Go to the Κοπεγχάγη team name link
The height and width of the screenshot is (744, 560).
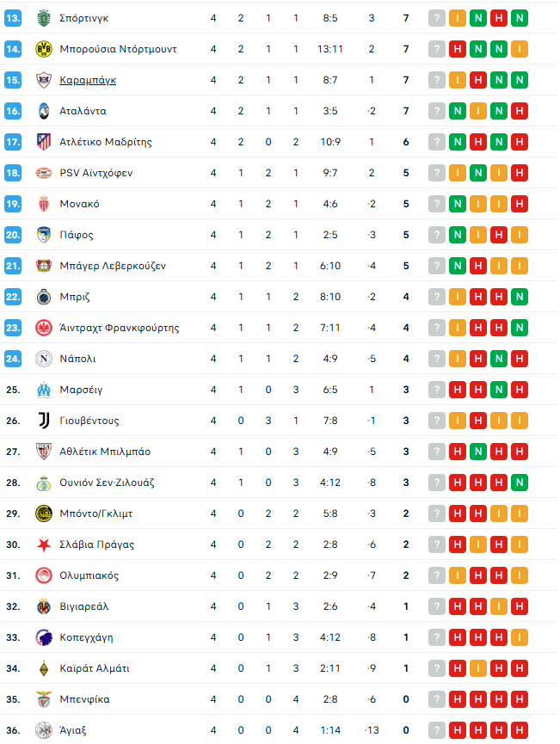coord(87,637)
